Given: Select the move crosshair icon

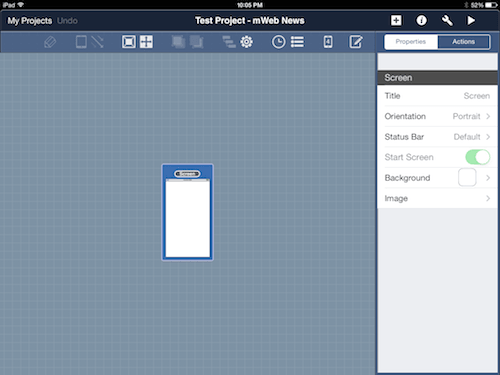Looking at the screenshot, I should 146,42.
